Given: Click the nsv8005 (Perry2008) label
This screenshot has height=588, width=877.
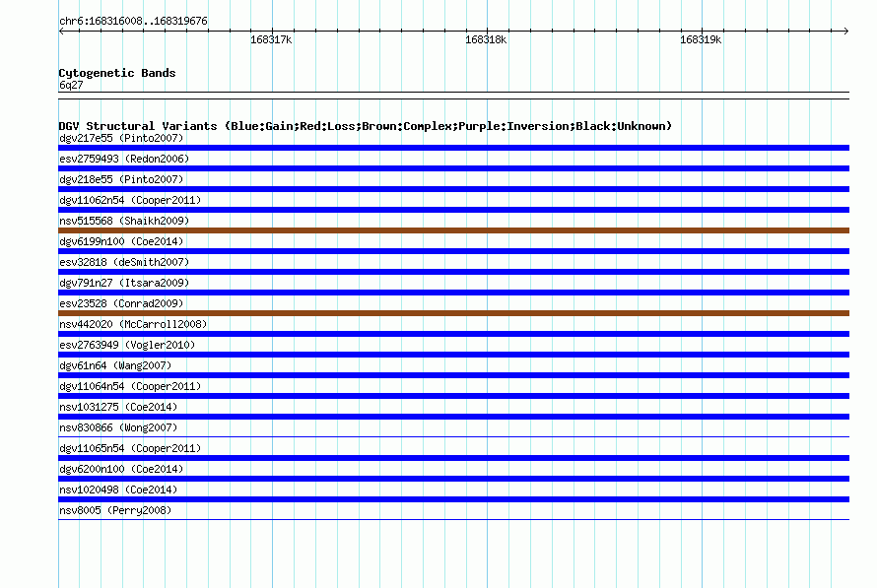Looking at the screenshot, I should tap(115, 510).
